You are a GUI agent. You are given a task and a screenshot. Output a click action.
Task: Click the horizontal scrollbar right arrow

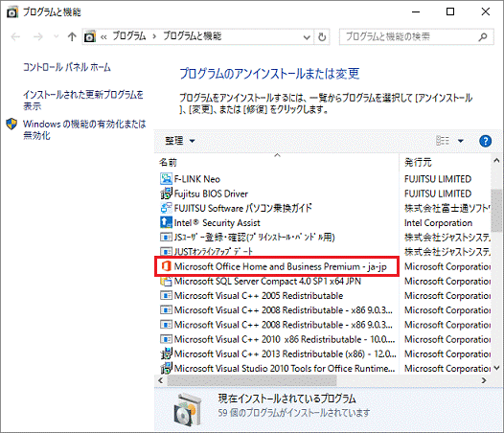[484, 380]
